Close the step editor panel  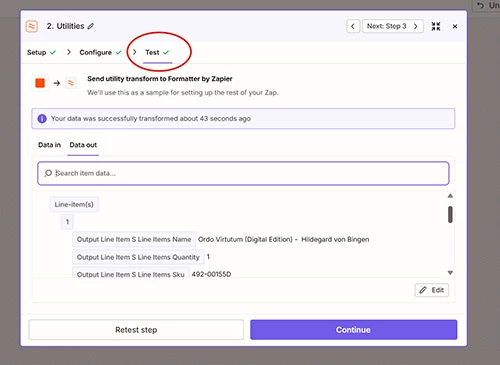455,26
